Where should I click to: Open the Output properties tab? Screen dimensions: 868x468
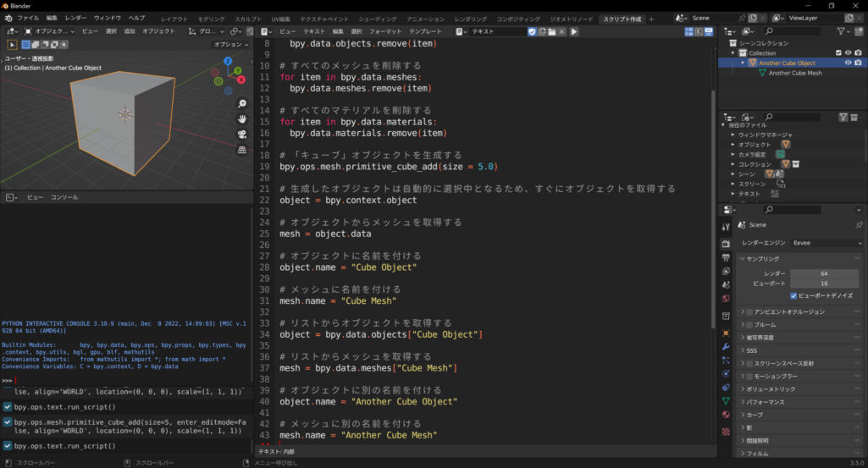pyautogui.click(x=726, y=258)
